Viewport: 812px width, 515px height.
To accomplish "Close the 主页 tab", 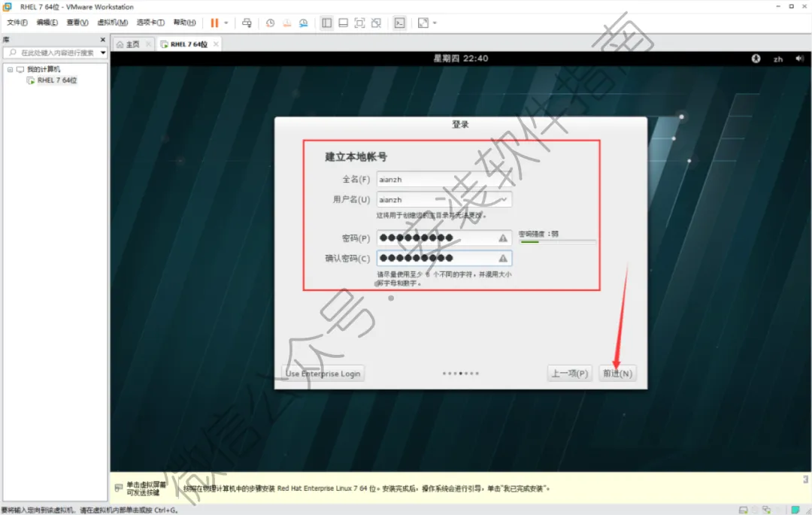I will pos(148,44).
